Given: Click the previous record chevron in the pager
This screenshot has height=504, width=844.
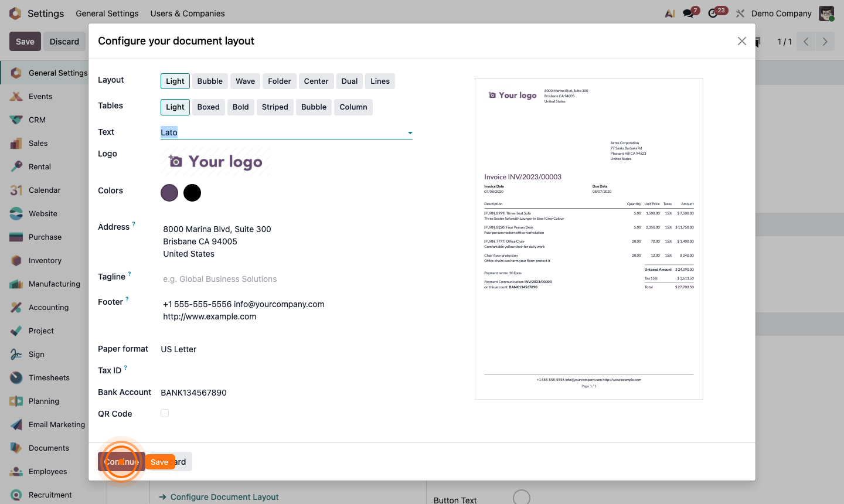Looking at the screenshot, I should [x=805, y=42].
